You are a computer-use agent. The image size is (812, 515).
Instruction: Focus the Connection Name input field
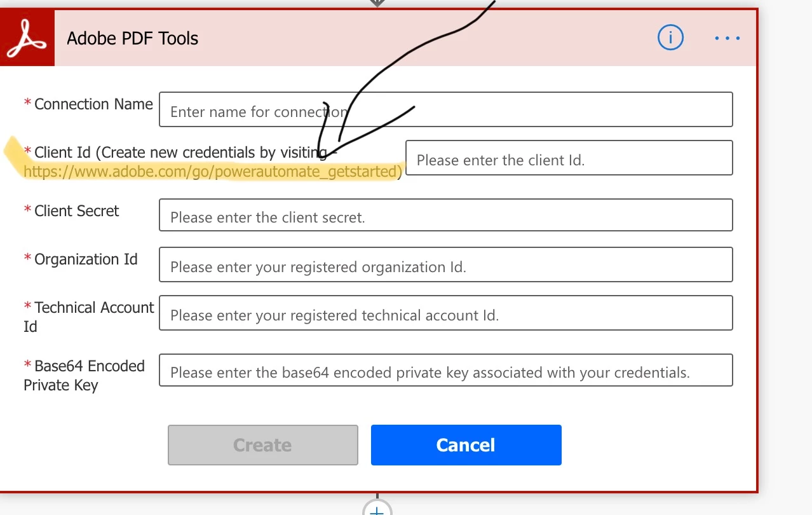tap(446, 109)
